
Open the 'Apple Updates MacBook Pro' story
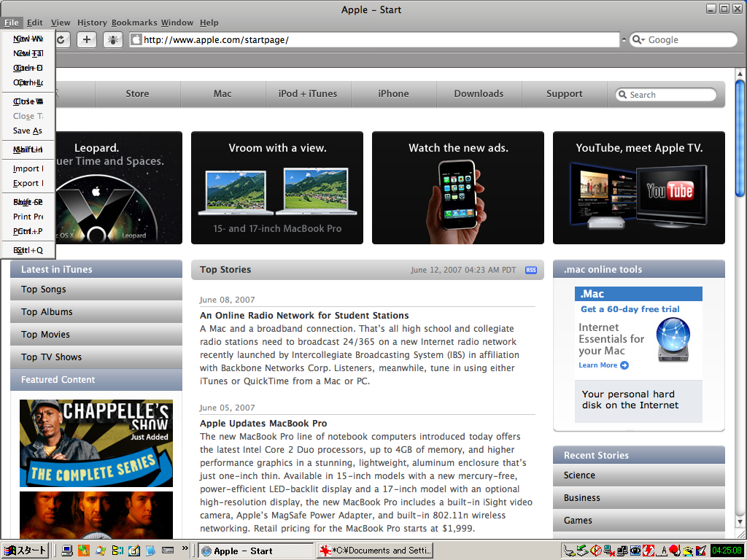tap(263, 424)
